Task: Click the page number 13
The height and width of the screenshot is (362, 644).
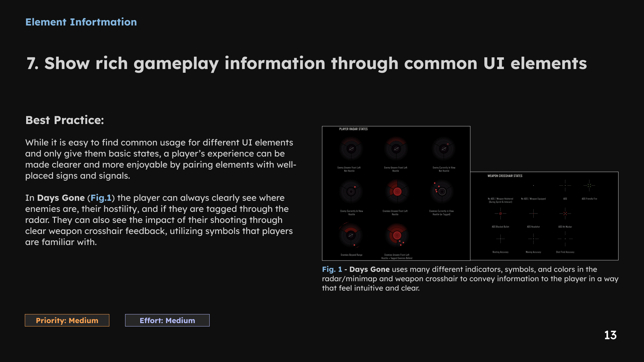Action: coord(610,335)
